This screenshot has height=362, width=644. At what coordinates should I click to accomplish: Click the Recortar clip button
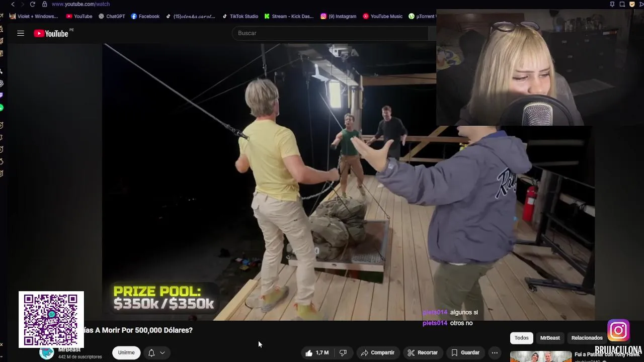coord(423,353)
